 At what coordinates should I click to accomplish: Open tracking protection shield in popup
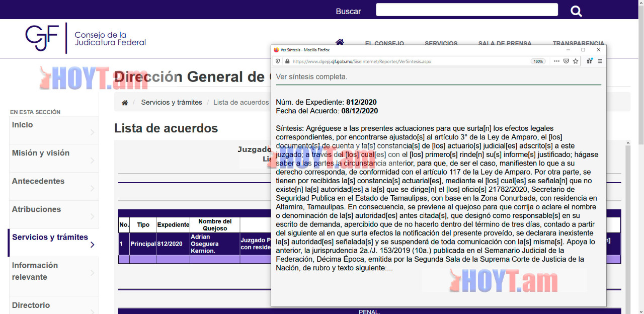point(277,61)
